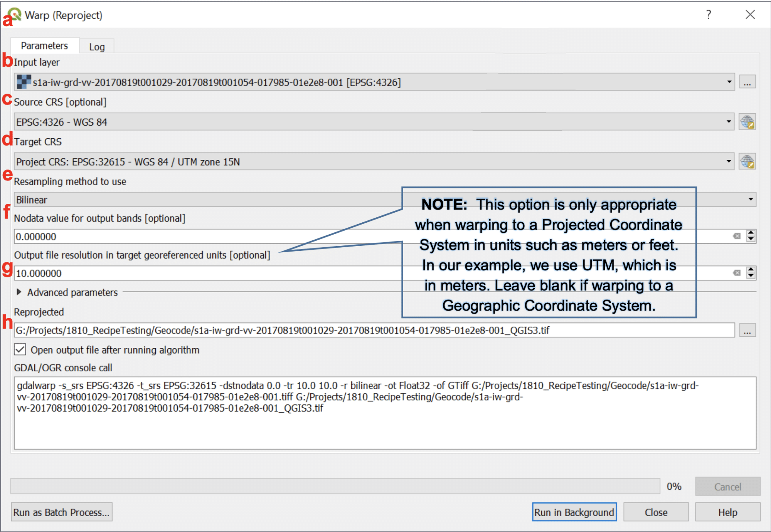Increase the Nodata value with the up stepper arrow

click(751, 233)
